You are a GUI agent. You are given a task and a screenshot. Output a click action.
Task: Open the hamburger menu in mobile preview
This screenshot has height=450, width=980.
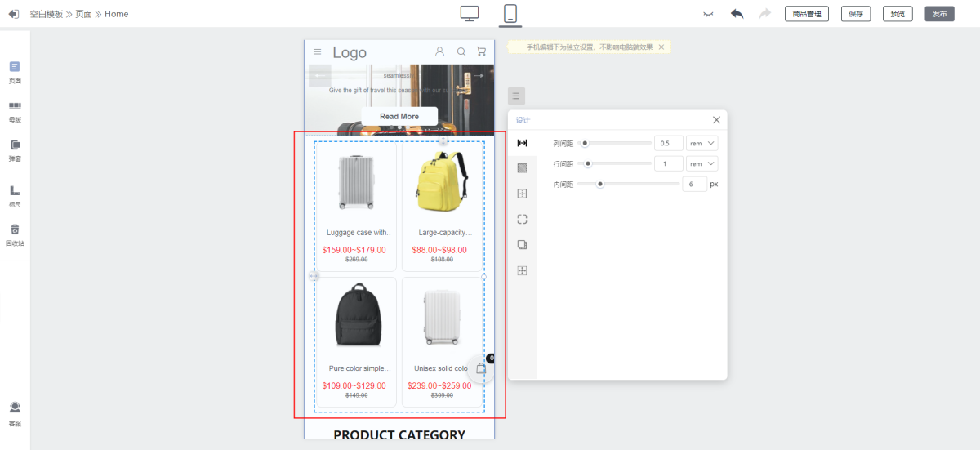(x=318, y=52)
